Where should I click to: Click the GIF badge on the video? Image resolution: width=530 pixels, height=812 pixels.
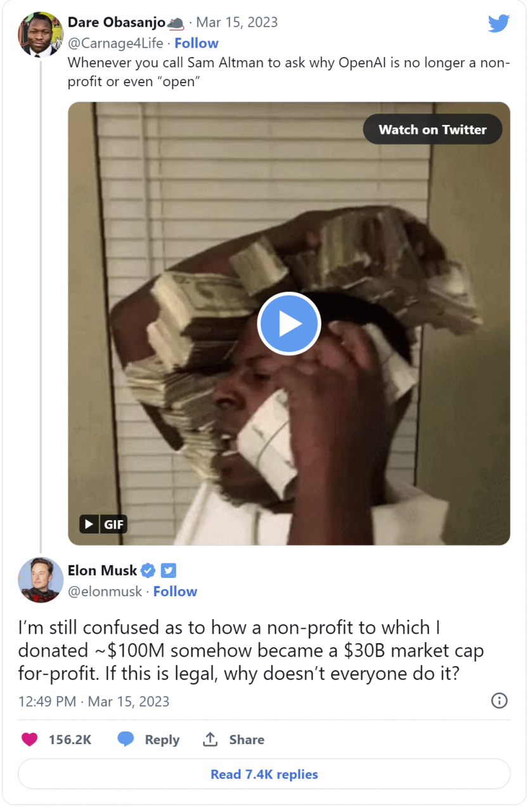[103, 524]
